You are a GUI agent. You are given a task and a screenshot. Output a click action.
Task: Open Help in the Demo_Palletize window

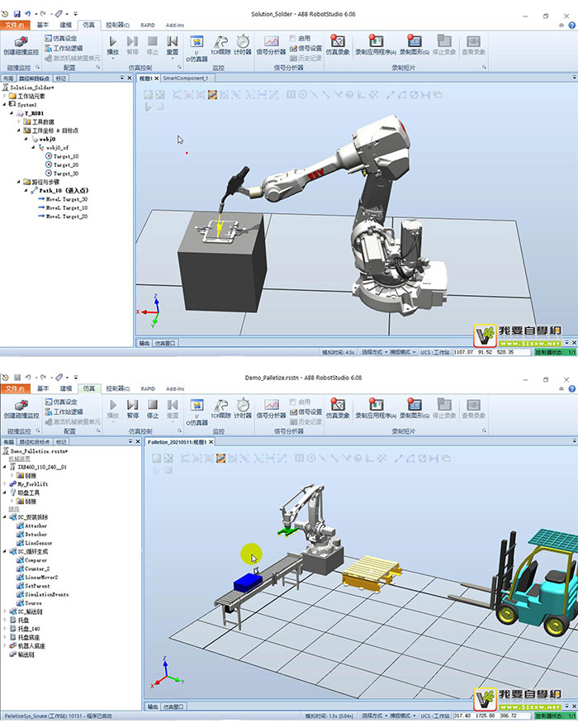tap(571, 388)
